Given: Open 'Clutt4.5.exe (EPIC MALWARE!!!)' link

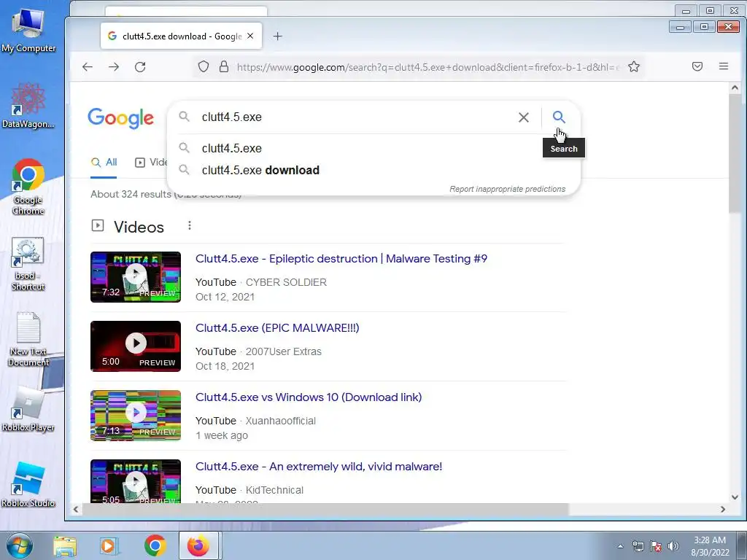Looking at the screenshot, I should [277, 328].
